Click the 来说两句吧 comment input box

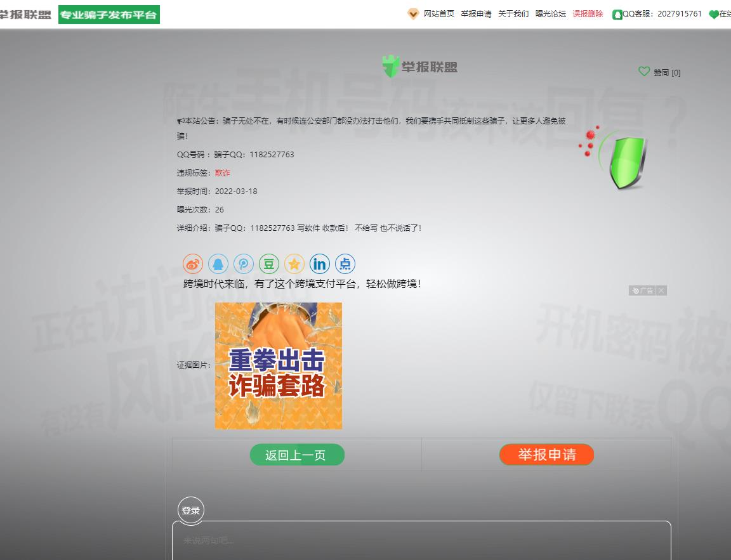tap(421, 540)
